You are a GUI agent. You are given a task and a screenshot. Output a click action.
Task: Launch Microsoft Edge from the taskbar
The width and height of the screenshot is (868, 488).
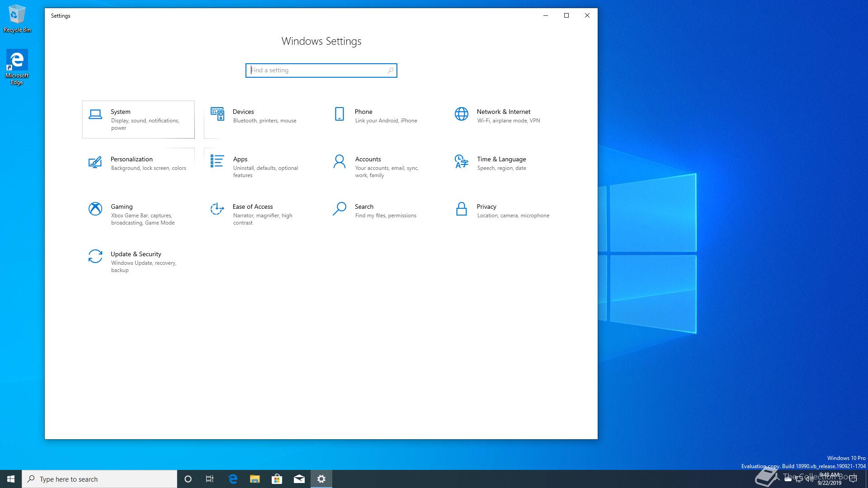[x=233, y=479]
